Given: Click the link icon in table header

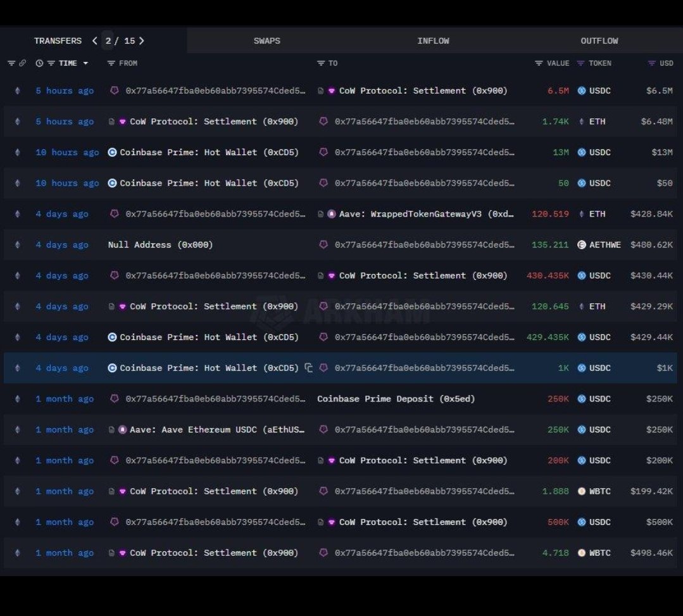Looking at the screenshot, I should [x=22, y=63].
